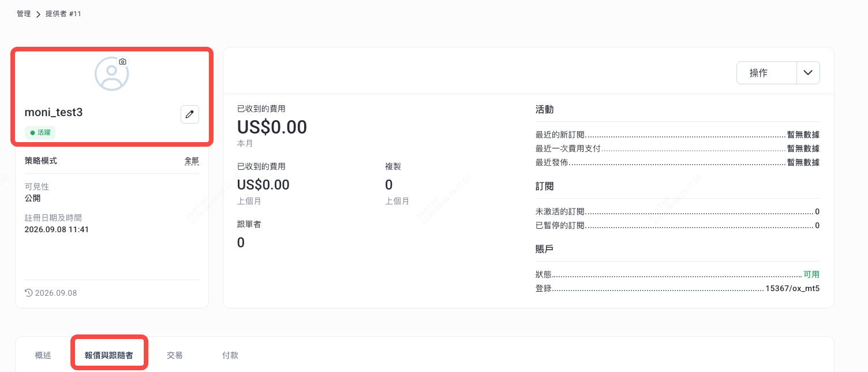Click the camera icon on avatar
This screenshot has height=372, width=868.
pyautogui.click(x=122, y=61)
